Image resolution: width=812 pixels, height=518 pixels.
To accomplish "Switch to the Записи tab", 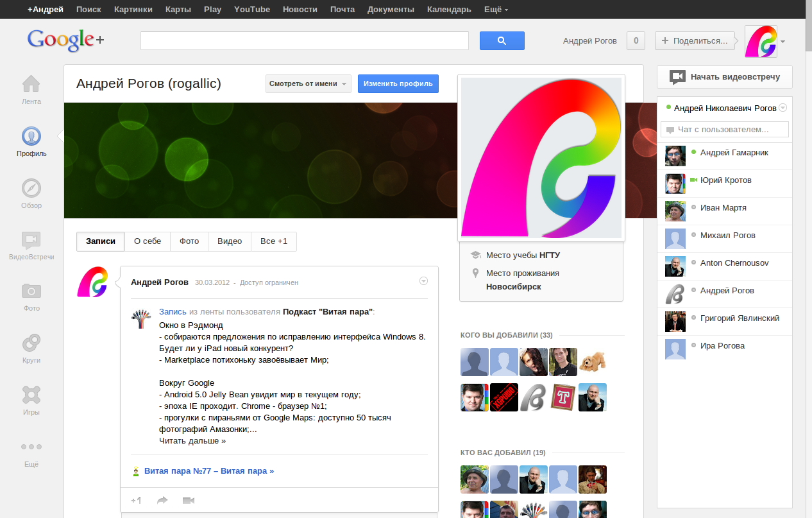I will tap(101, 241).
